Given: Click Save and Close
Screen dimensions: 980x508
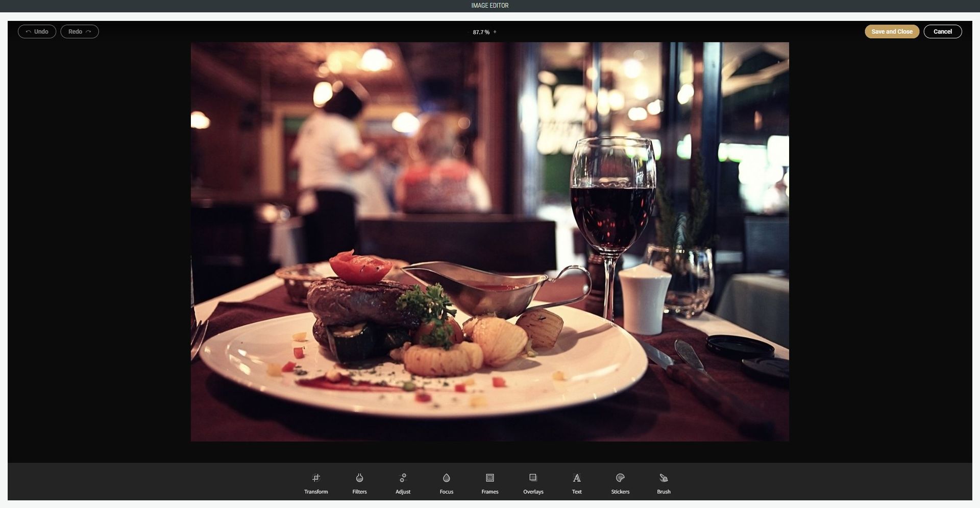Looking at the screenshot, I should pyautogui.click(x=892, y=32).
